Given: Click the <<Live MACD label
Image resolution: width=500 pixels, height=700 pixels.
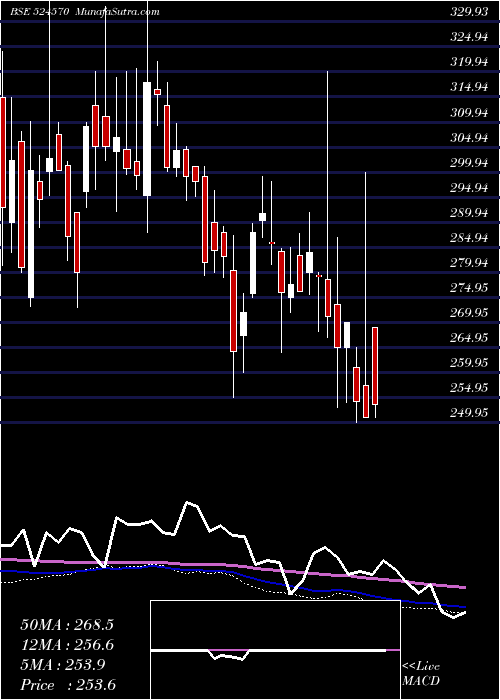Looking at the screenshot, I should click(x=421, y=674).
